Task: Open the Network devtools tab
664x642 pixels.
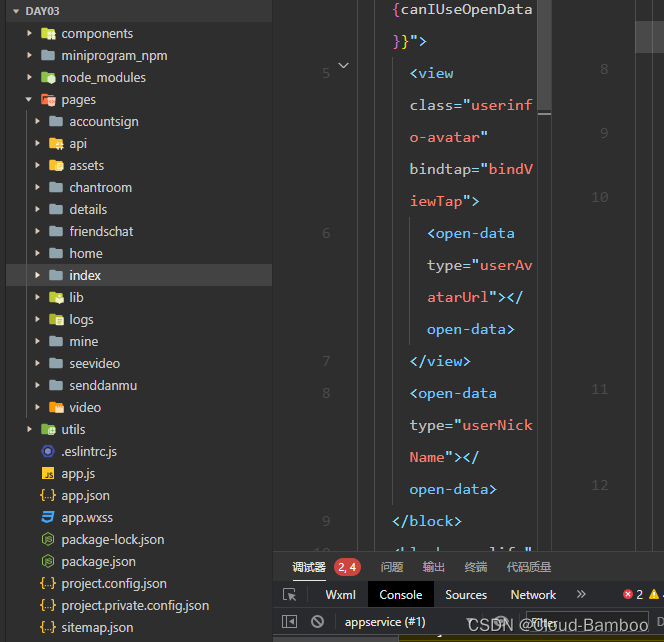Action: tap(533, 595)
